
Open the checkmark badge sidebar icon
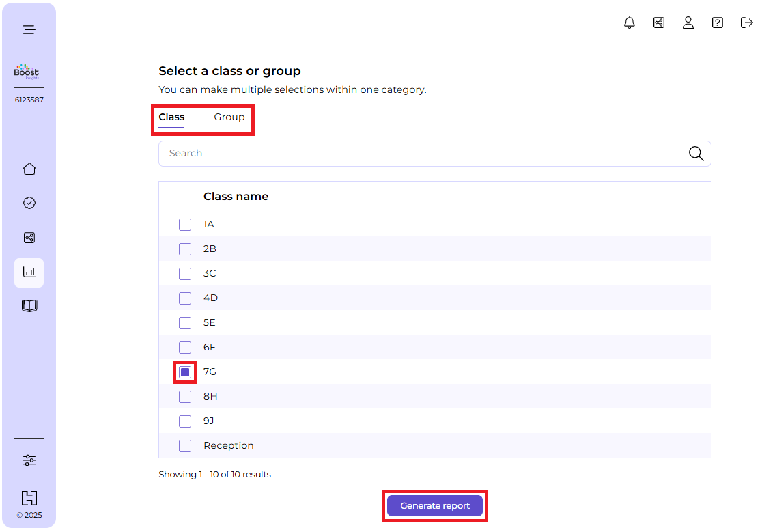tap(29, 203)
